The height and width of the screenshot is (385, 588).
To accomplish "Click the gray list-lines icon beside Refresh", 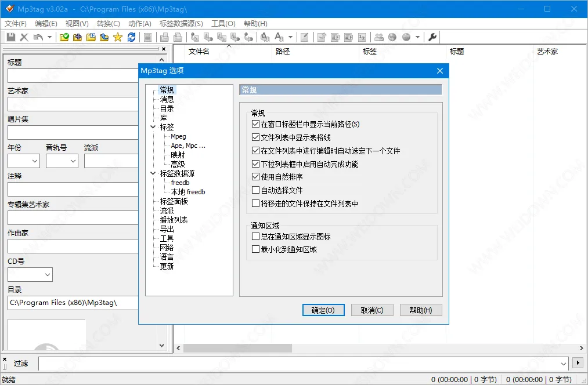I will click(x=148, y=37).
